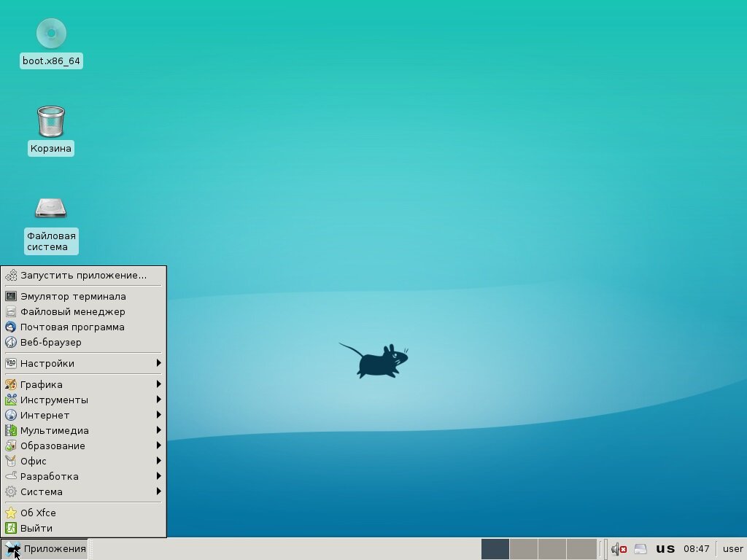Switch to the second workspace in the pager
The width and height of the screenshot is (747, 560).
(x=524, y=549)
